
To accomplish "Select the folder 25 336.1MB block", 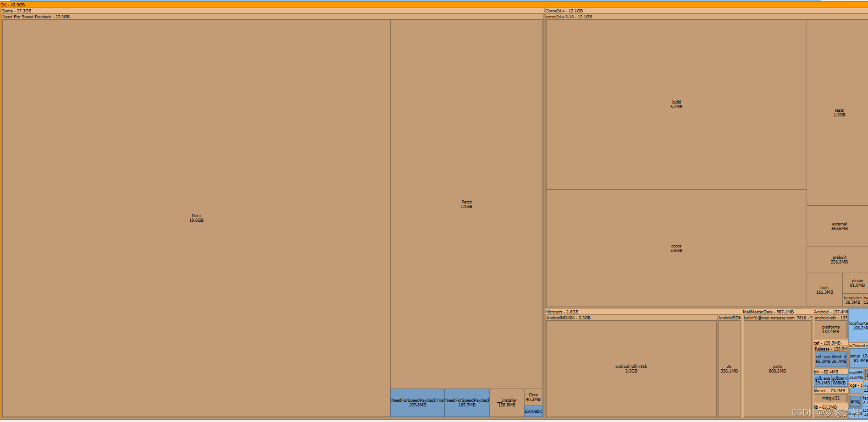I will pos(729,369).
